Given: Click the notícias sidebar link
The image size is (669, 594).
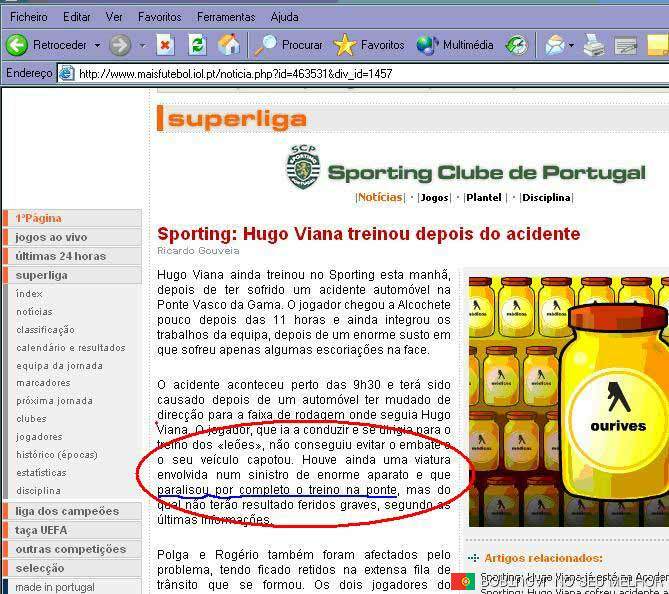Looking at the screenshot, I should click(34, 312).
